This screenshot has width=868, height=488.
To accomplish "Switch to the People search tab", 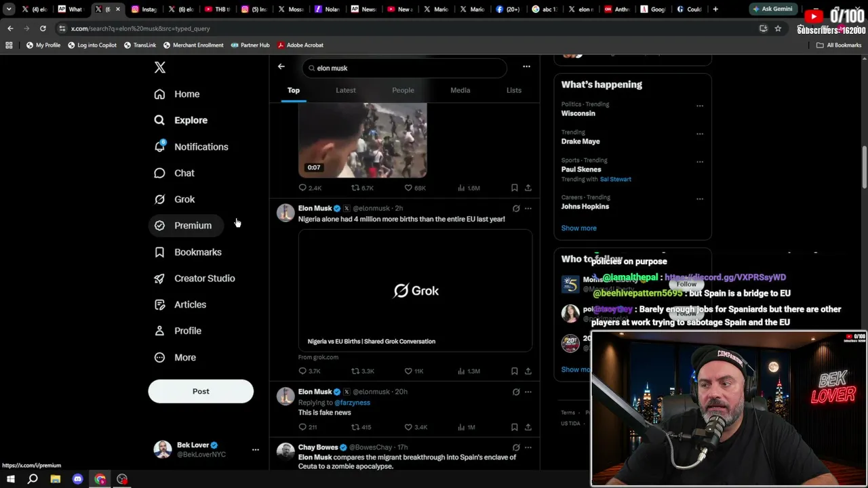I will click(x=403, y=90).
